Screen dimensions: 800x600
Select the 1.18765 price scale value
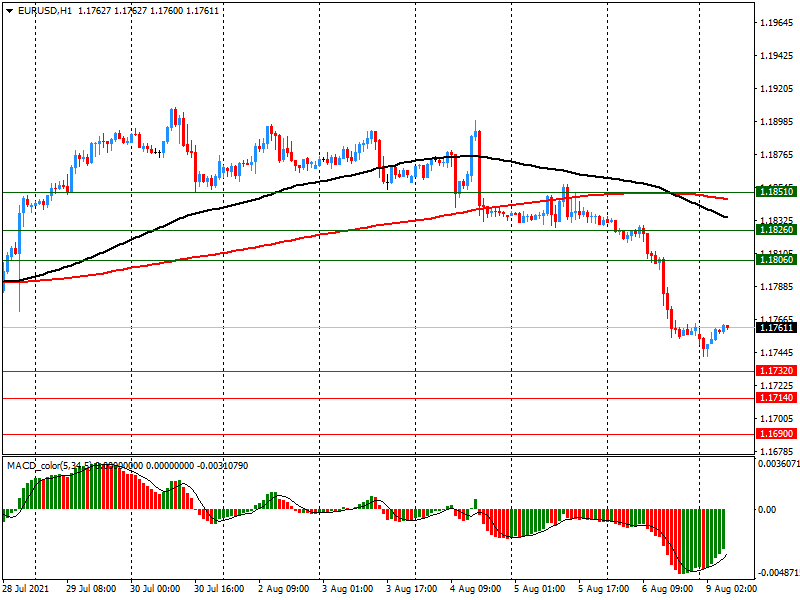[777, 155]
